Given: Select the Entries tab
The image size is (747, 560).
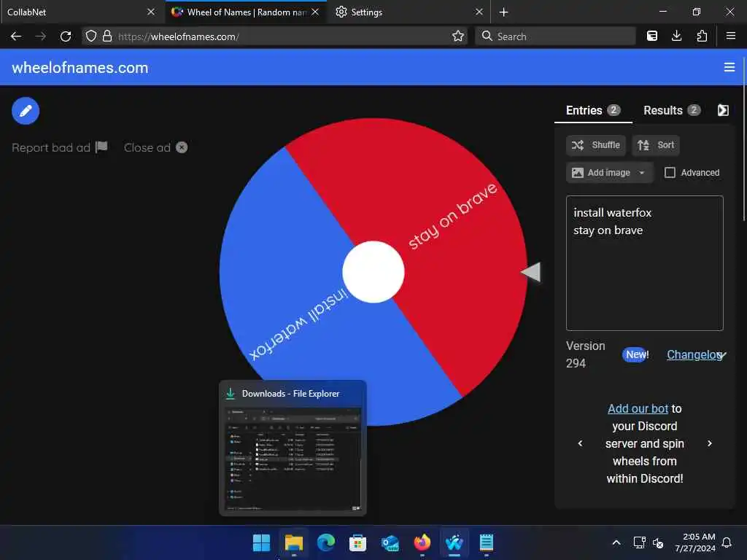Looking at the screenshot, I should 592,111.
